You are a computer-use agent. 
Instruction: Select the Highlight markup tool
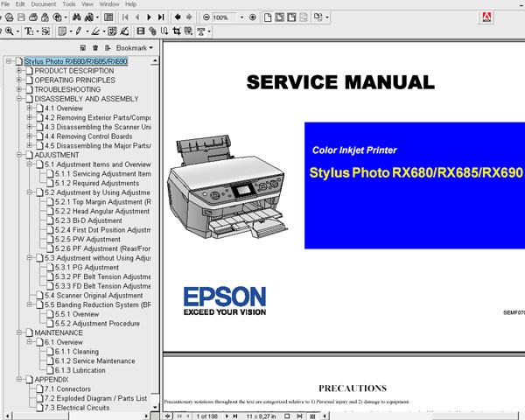point(95,31)
